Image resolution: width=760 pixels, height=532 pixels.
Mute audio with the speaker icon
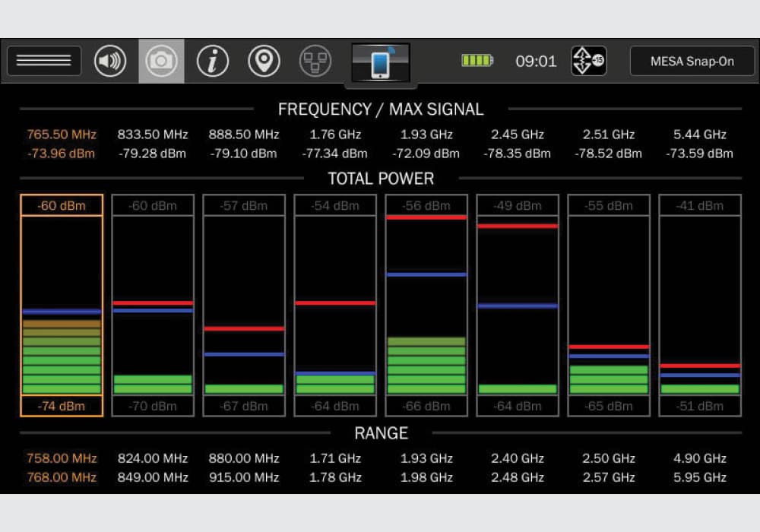click(x=110, y=61)
